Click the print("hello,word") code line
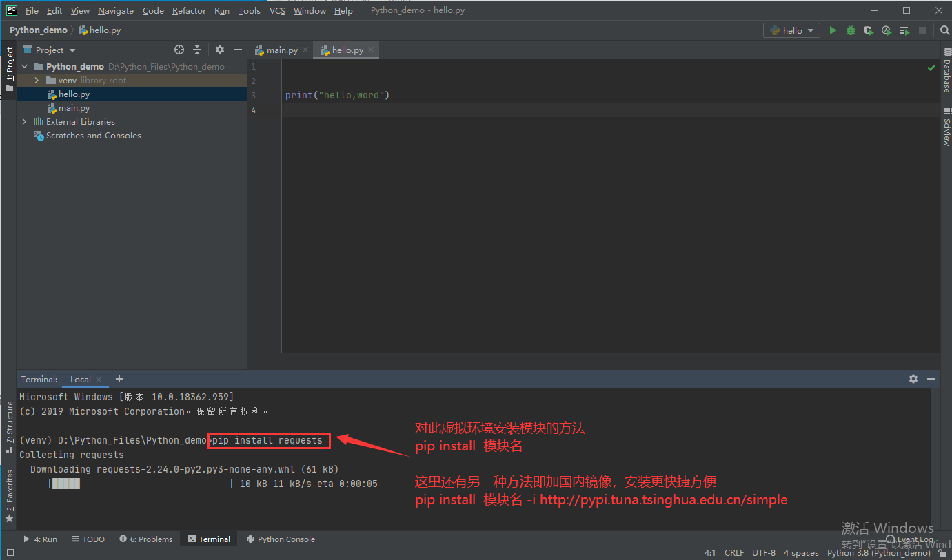The image size is (952, 560). (x=338, y=95)
